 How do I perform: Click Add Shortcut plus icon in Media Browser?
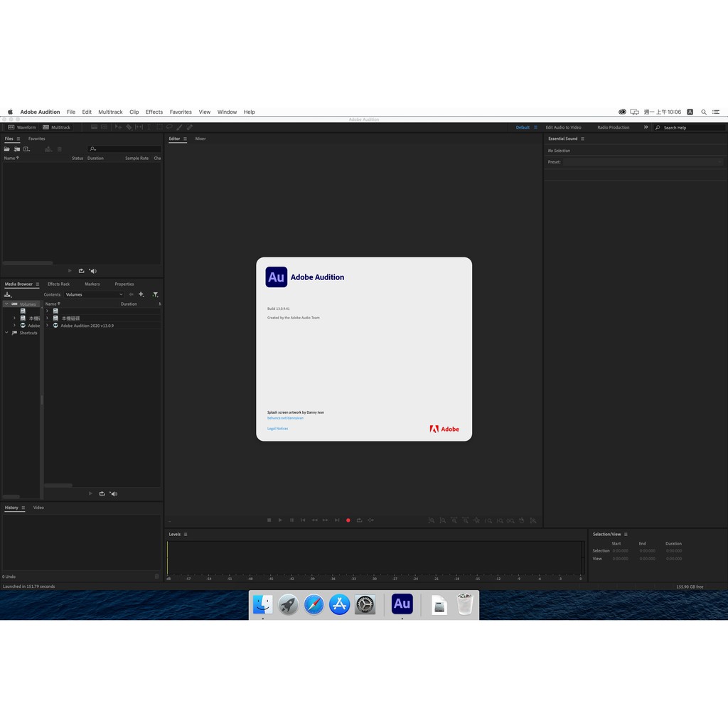[141, 294]
